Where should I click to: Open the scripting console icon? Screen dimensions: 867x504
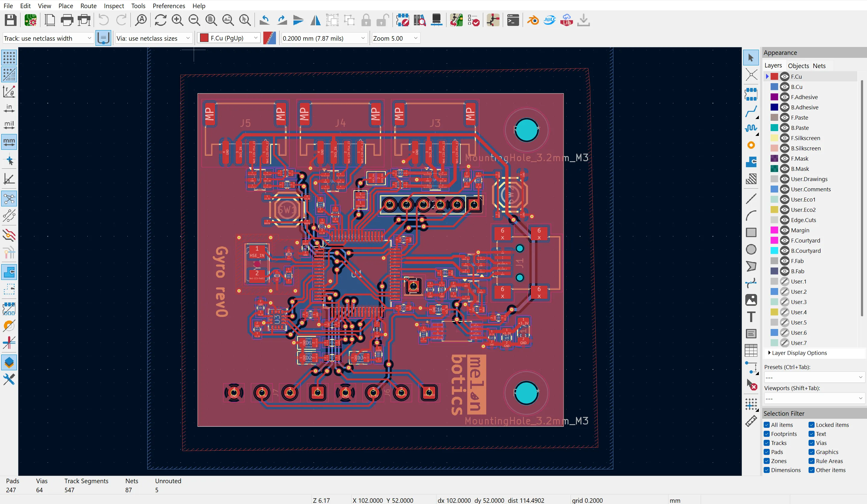(513, 20)
